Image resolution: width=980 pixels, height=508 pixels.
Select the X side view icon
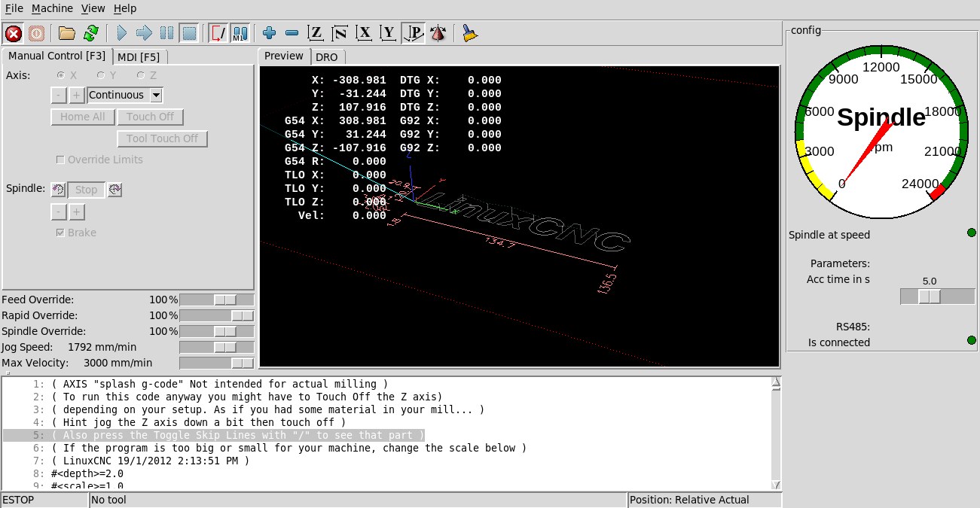(x=365, y=33)
